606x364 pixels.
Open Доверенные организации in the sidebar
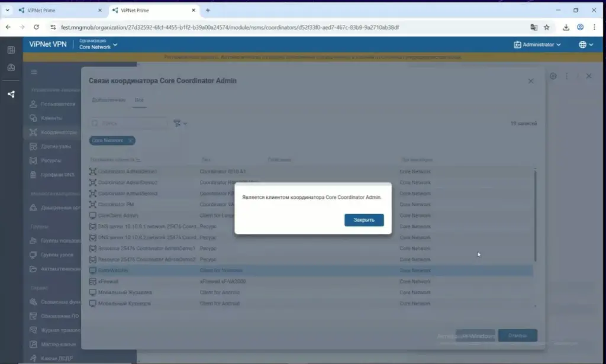55,208
